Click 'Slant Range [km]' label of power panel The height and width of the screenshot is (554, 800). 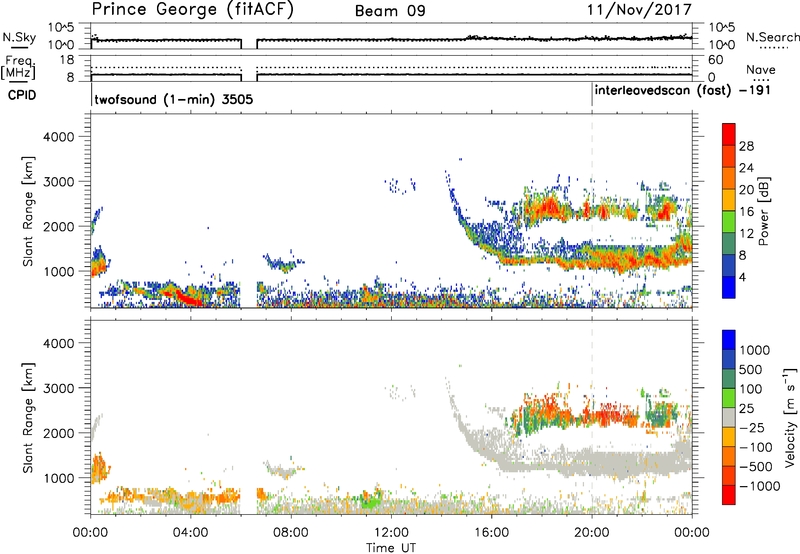pos(28,211)
